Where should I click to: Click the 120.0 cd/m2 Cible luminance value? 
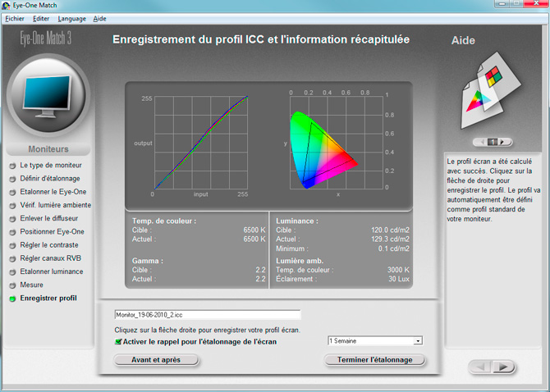pyautogui.click(x=390, y=230)
